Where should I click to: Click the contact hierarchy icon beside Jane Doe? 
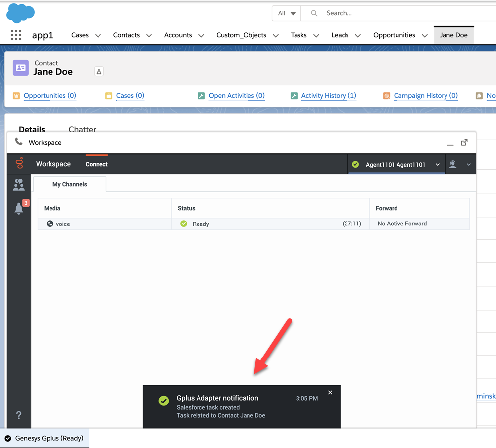[99, 72]
